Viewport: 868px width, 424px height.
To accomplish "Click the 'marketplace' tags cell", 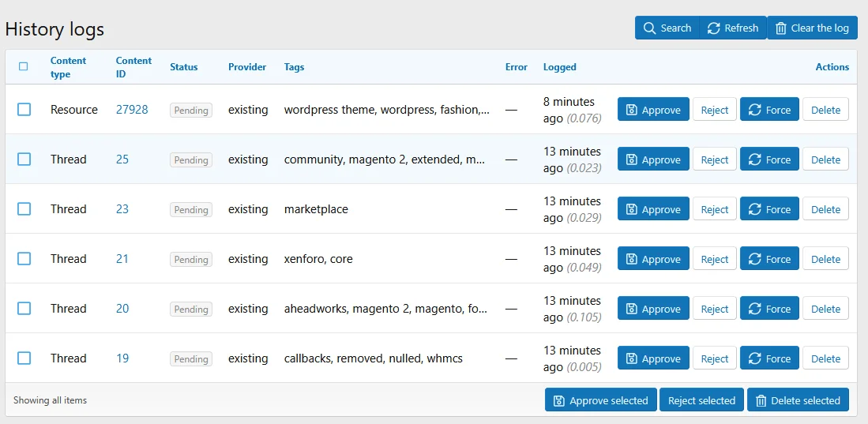I will click(x=316, y=209).
